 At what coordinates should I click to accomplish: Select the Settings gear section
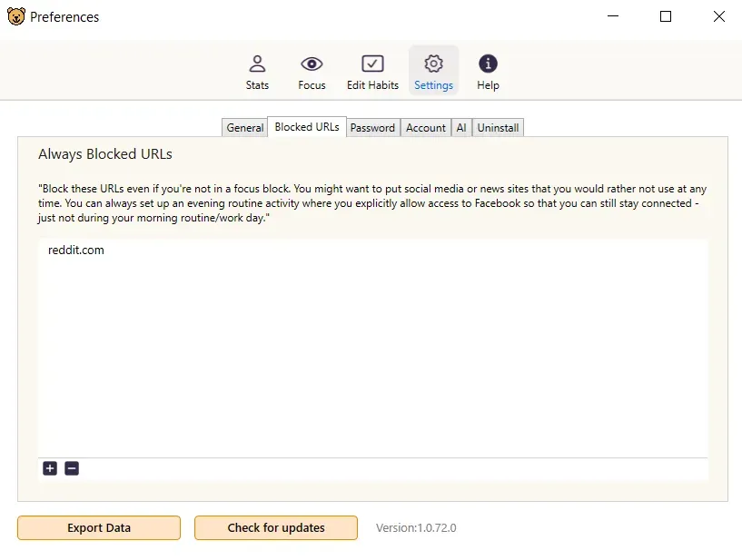pyautogui.click(x=433, y=72)
